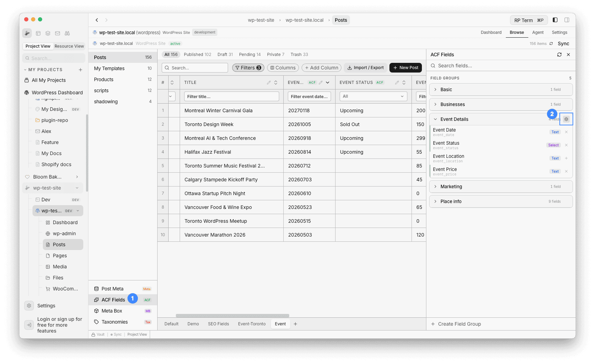This screenshot has width=595, height=364.
Task: Open Import / Export
Action: tap(366, 68)
